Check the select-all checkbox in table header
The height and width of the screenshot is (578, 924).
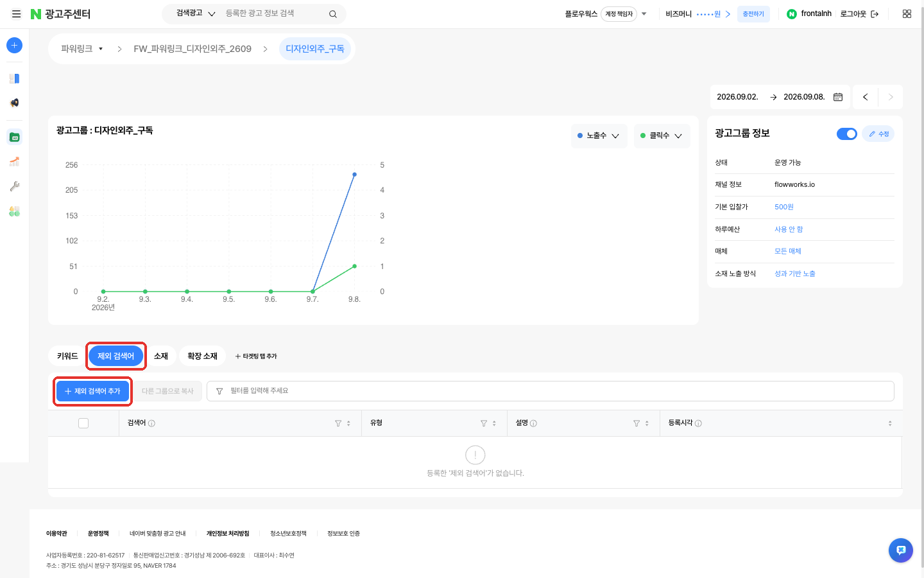coord(83,423)
